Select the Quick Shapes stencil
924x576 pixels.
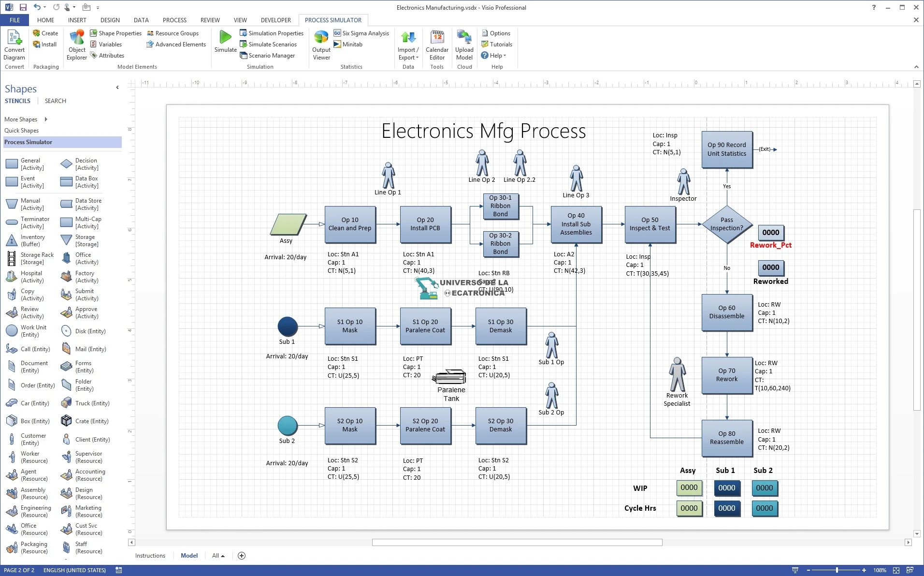(x=21, y=131)
